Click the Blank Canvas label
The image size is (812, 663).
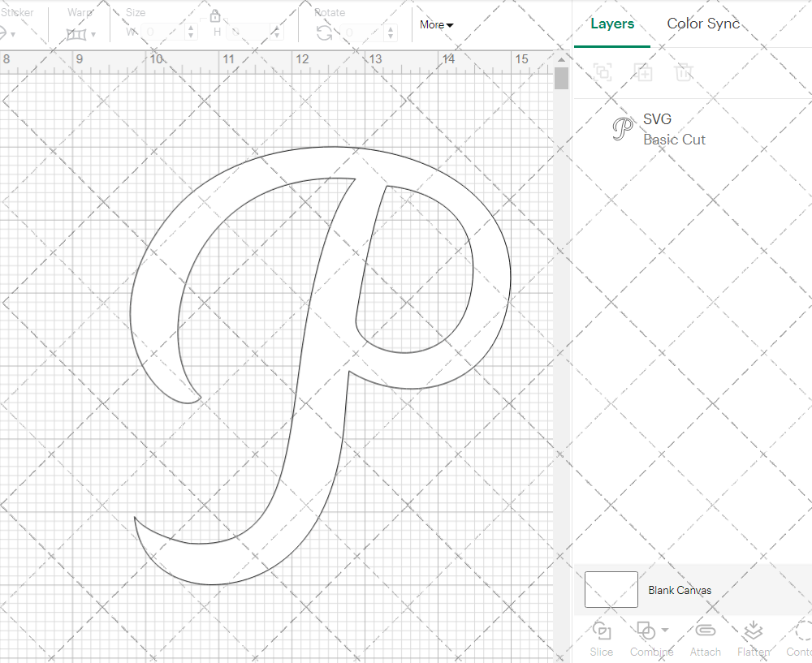[x=680, y=590]
